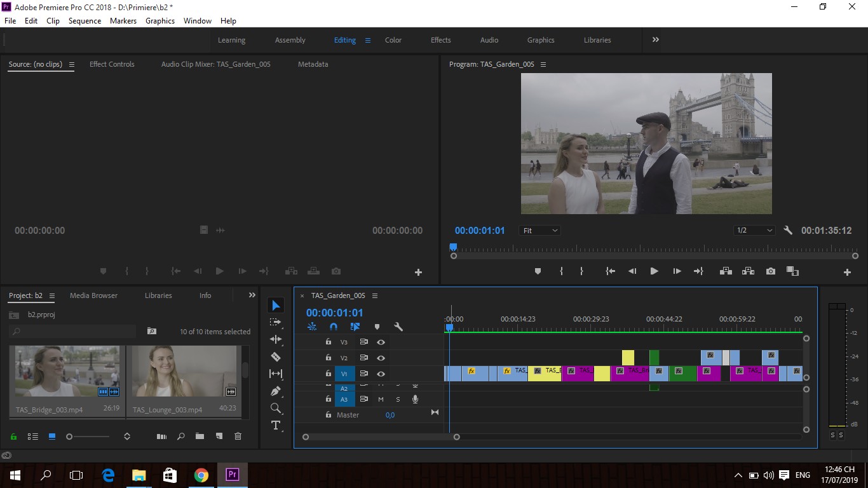
Task: Open Program monitor settings wrench
Action: tap(788, 231)
